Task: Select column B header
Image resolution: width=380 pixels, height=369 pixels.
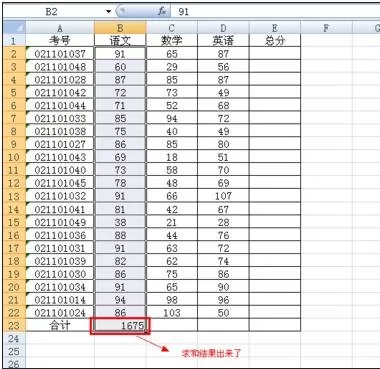Action: [120, 28]
